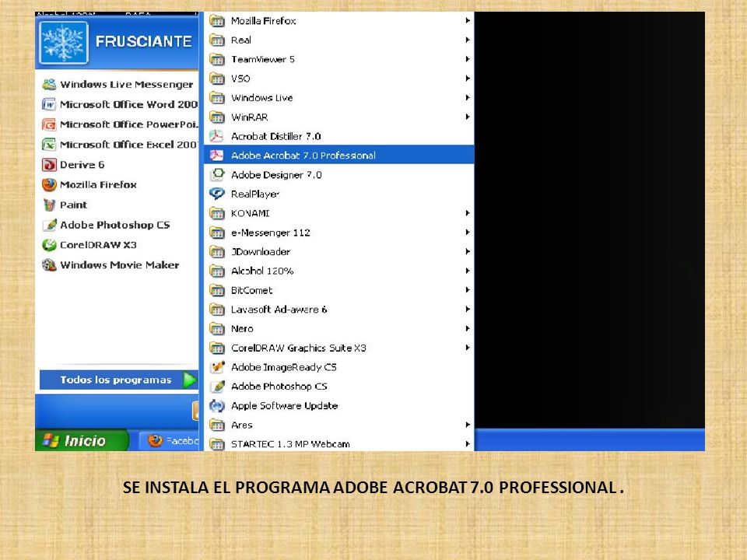Image resolution: width=747 pixels, height=560 pixels.
Task: Click the BitComet folder icon
Action: pyautogui.click(x=217, y=290)
